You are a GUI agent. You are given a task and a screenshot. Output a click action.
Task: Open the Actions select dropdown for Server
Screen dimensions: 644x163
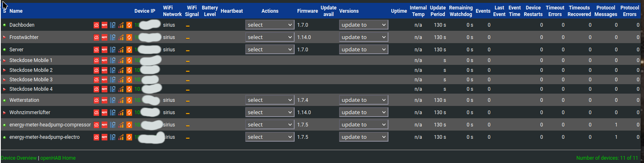[270, 49]
